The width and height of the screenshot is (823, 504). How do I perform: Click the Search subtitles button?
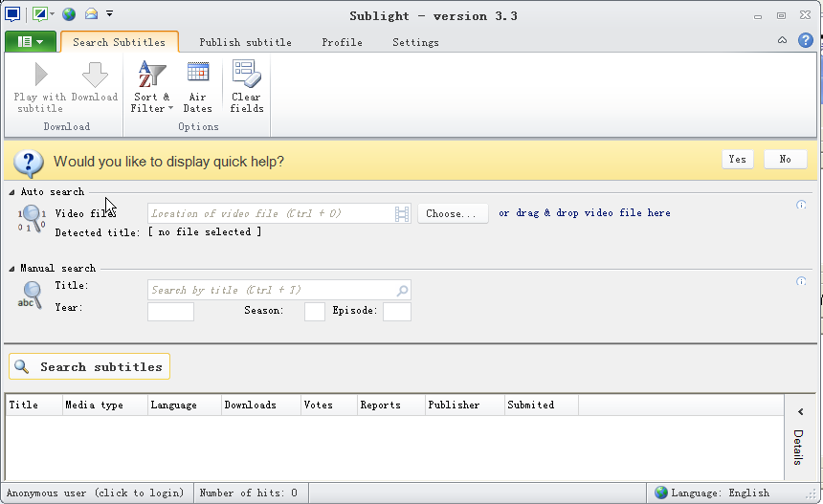click(89, 366)
